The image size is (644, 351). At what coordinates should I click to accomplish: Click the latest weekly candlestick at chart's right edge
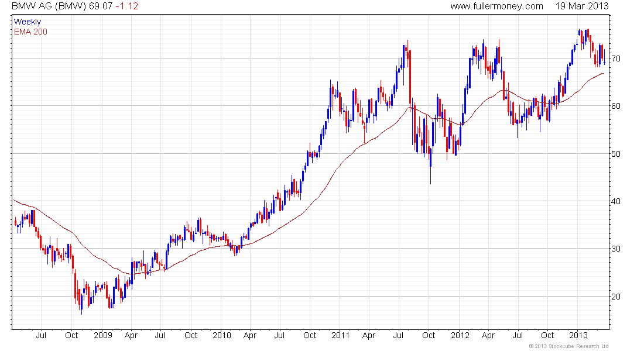pyautogui.click(x=605, y=57)
